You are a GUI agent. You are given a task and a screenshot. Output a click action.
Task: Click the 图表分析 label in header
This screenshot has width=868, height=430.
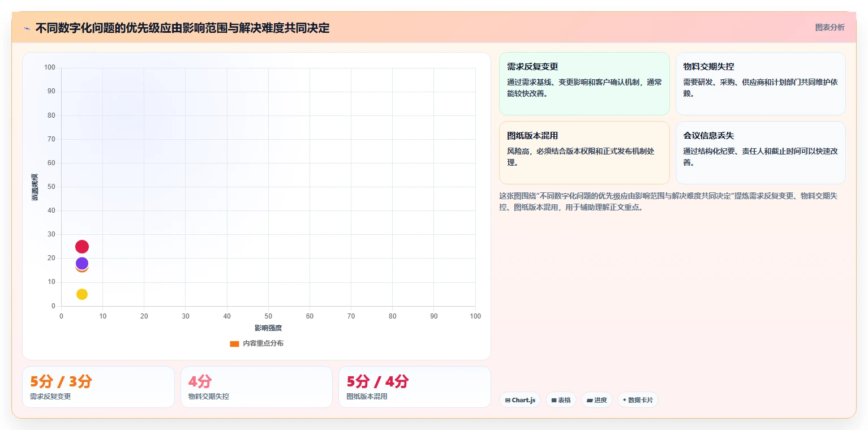tap(830, 27)
